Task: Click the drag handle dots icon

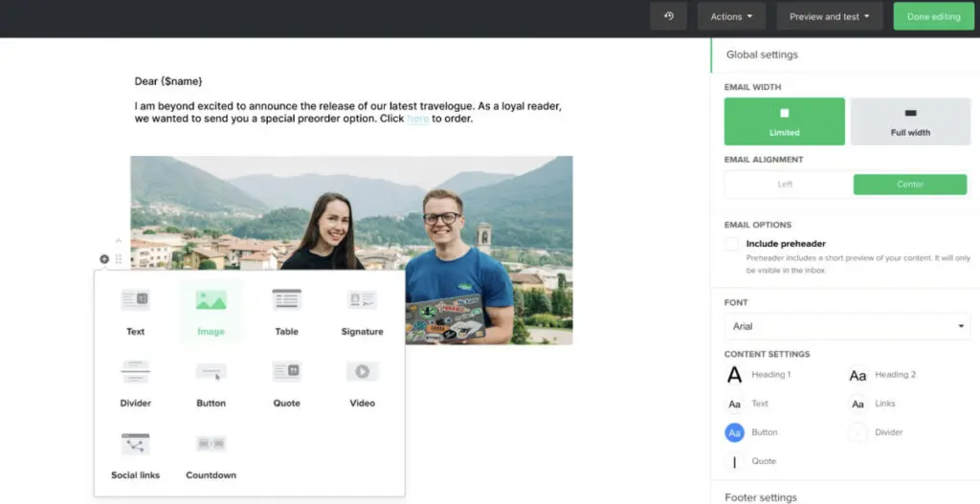Action: (119, 259)
